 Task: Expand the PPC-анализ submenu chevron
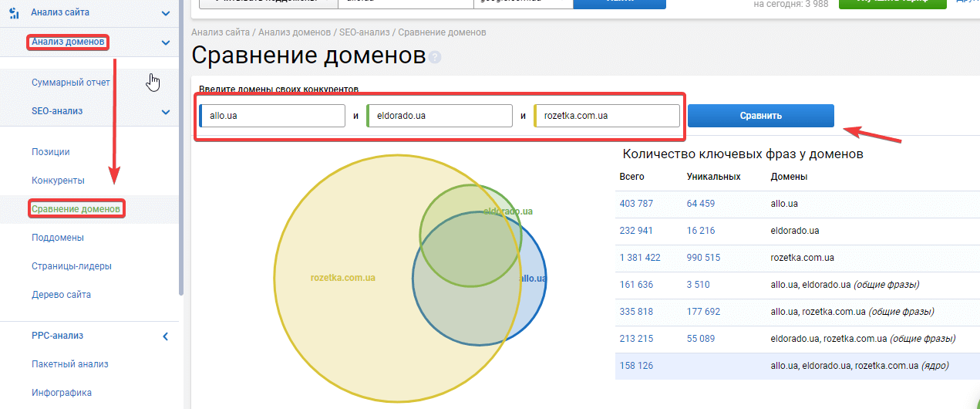tap(166, 336)
